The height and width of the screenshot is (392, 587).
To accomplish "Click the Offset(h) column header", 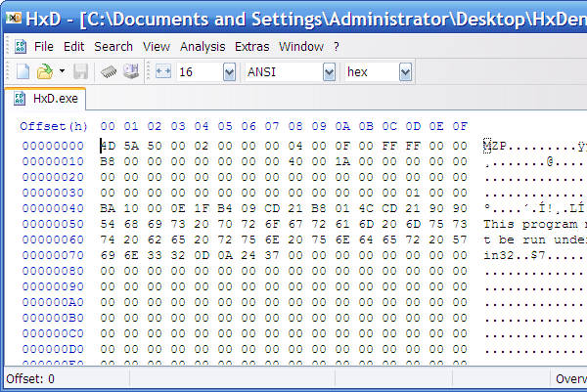I will pyautogui.click(x=54, y=126).
